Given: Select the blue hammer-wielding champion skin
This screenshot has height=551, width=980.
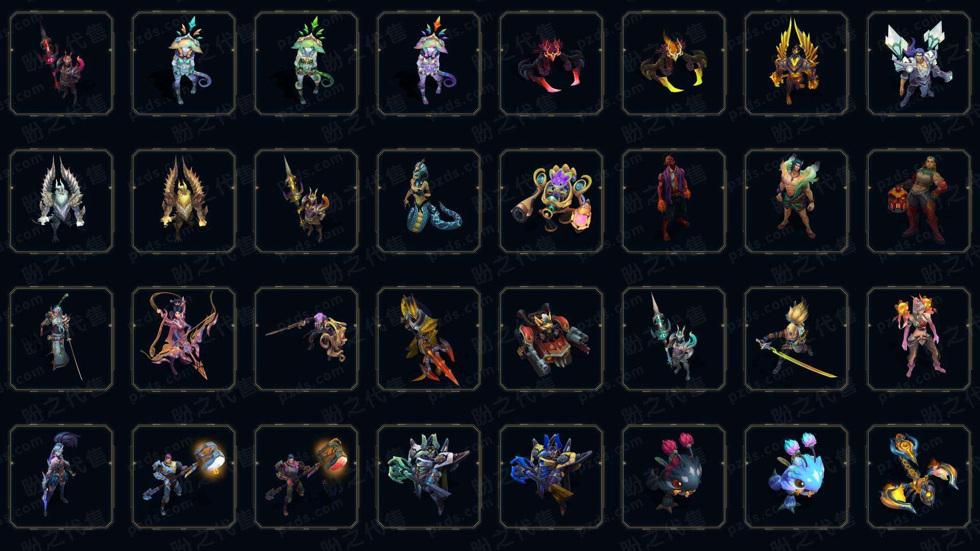Looking at the screenshot, I should 184,477.
